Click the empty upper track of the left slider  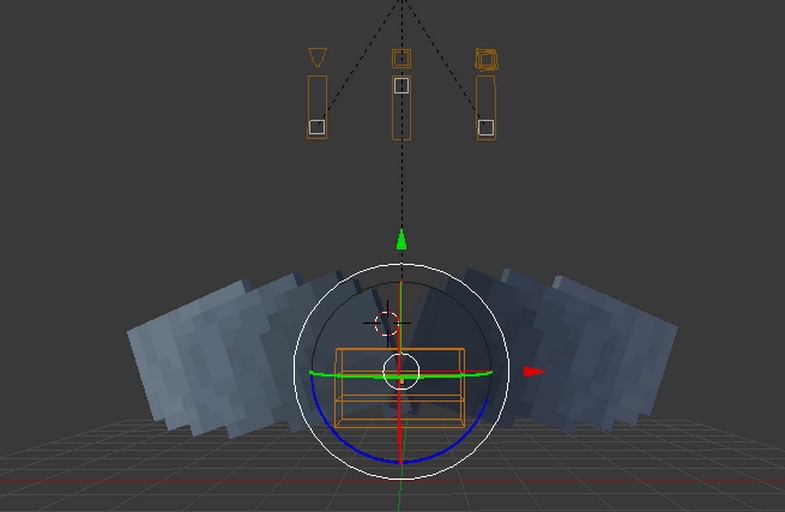(x=317, y=95)
